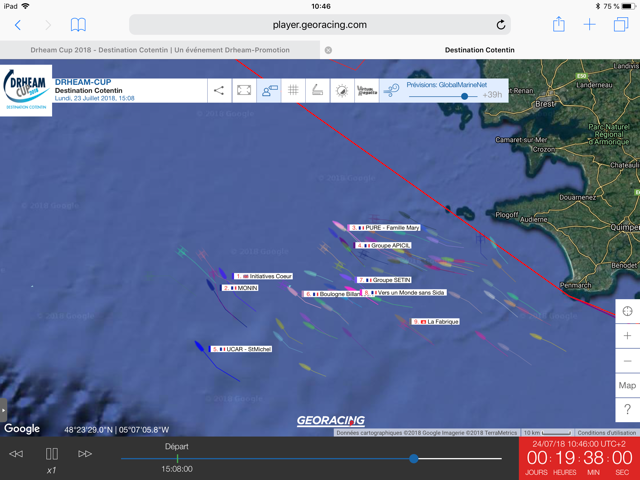Click the share icon in map toolbar
640x480 pixels.
pyautogui.click(x=219, y=90)
